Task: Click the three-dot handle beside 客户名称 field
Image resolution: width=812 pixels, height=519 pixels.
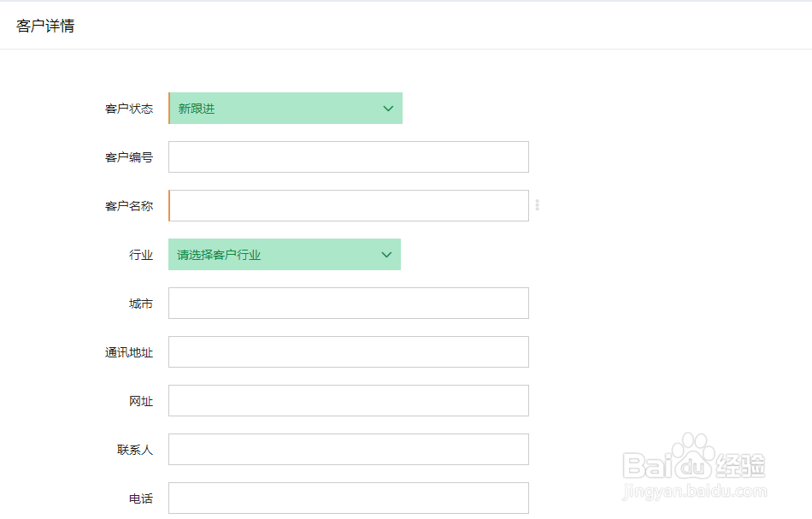Action: click(x=537, y=205)
